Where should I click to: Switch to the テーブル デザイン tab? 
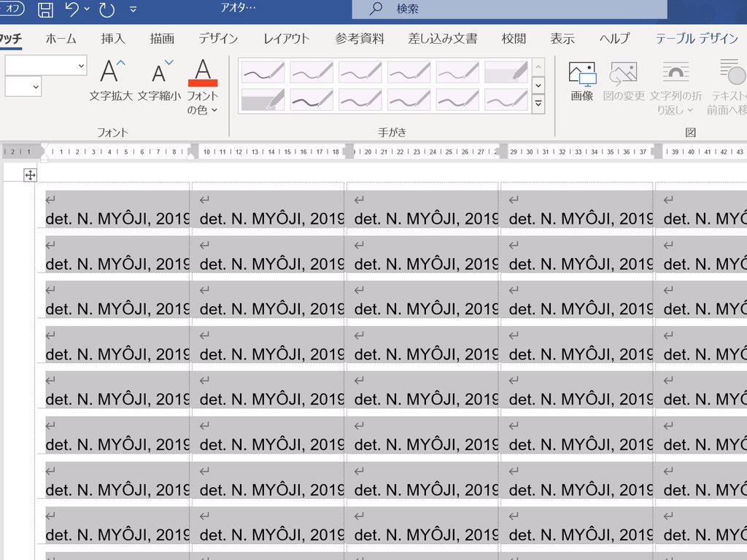click(697, 39)
